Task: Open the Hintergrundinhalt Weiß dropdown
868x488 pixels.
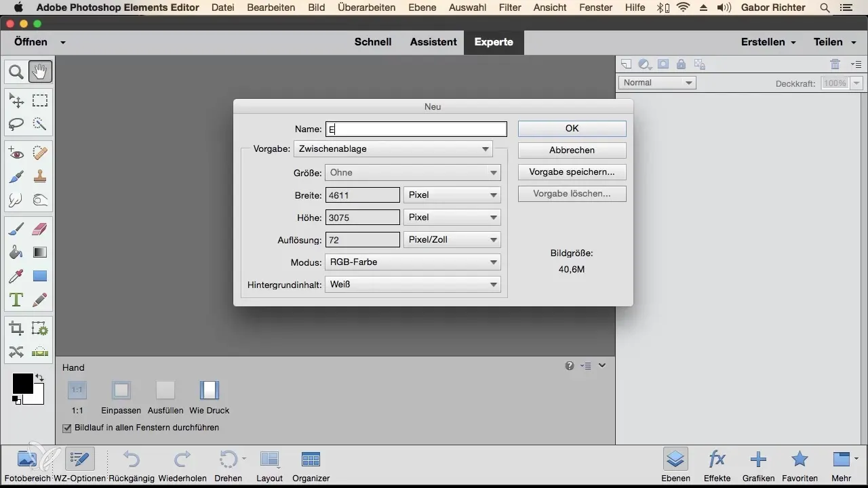Action: (413, 285)
